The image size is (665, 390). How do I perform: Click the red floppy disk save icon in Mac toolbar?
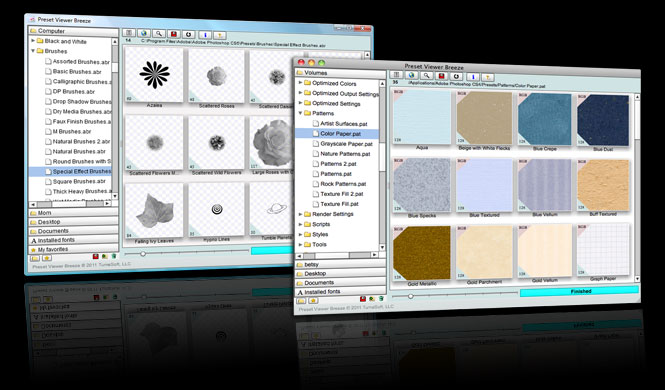(x=441, y=76)
